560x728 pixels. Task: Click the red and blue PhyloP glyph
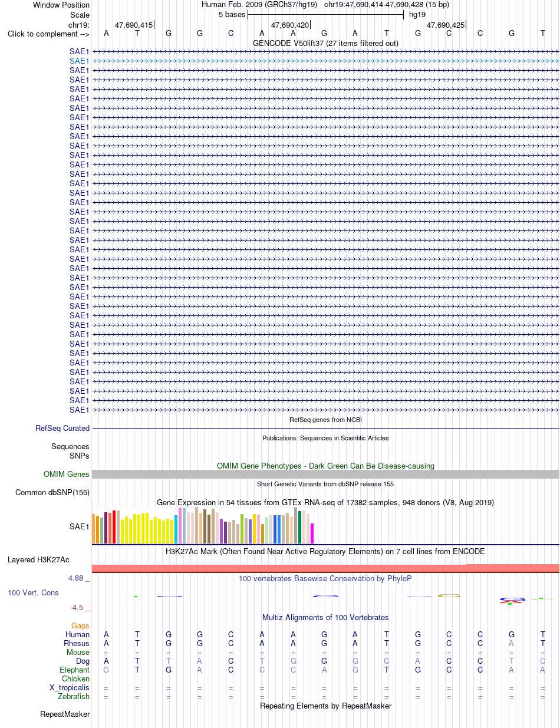[x=512, y=601]
